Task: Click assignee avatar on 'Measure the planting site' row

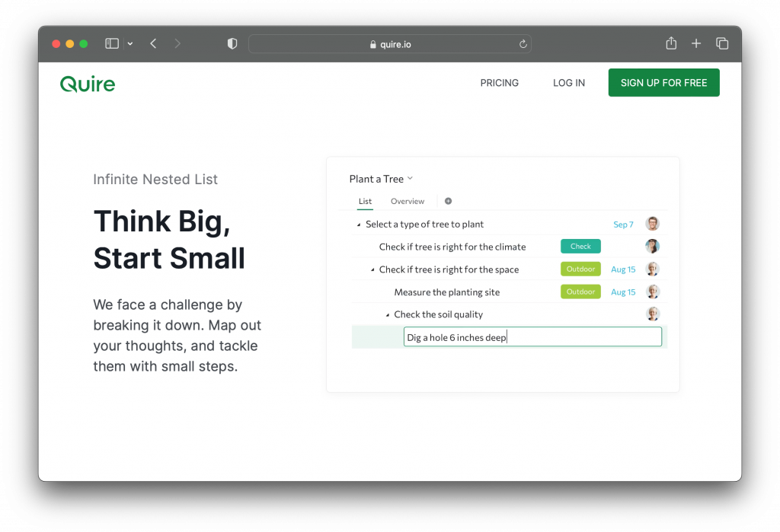Action: tap(652, 291)
